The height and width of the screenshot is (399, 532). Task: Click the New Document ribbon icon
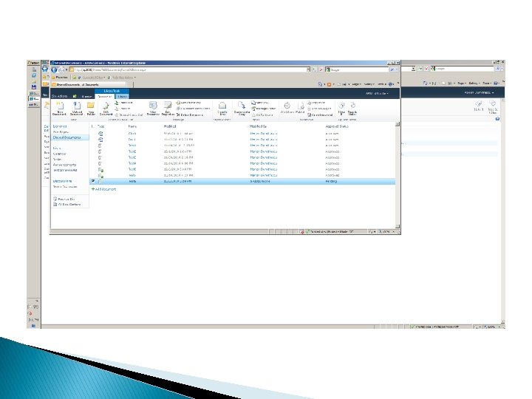[x=59, y=109]
